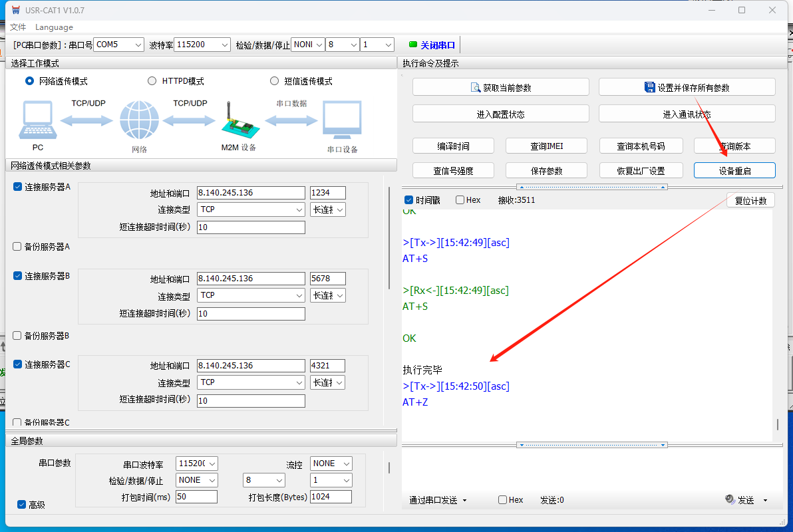Click the green serial port status indicator
Image resolution: width=793 pixels, height=532 pixels.
coord(412,45)
